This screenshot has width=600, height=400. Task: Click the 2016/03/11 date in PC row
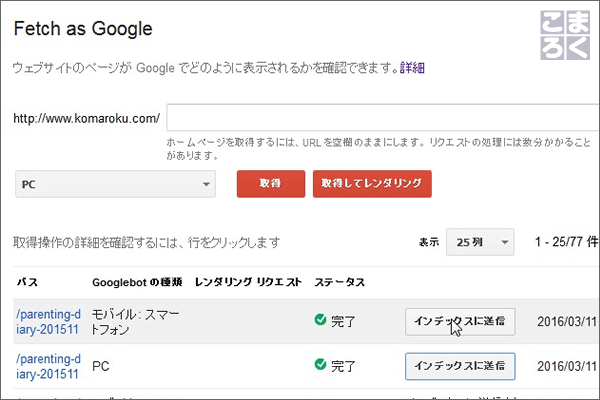(x=567, y=366)
